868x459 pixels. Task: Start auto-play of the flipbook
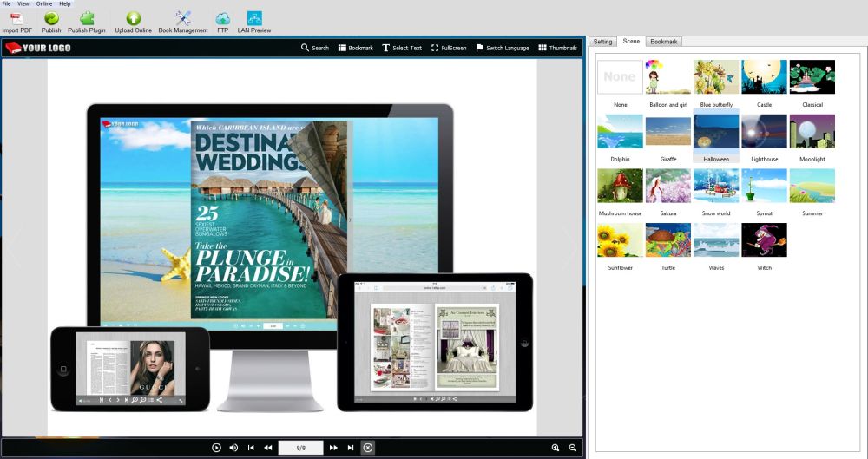[216, 448]
